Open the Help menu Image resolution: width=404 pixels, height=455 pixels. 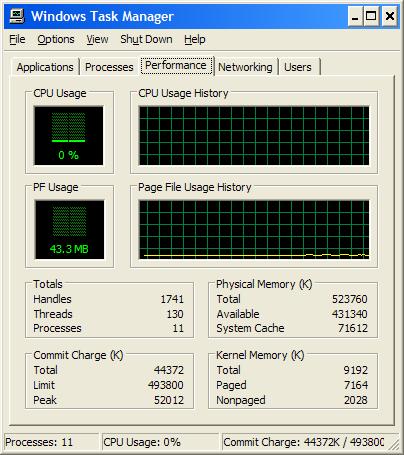(x=195, y=39)
